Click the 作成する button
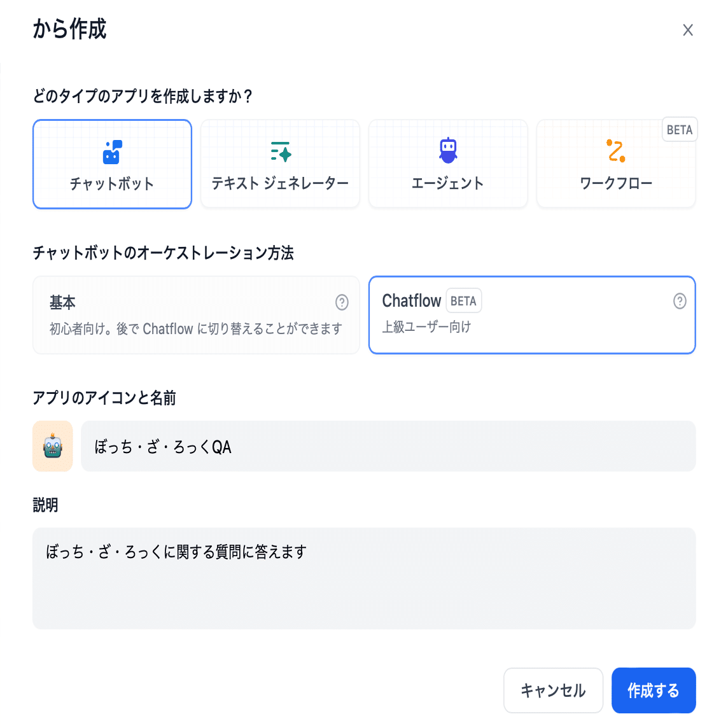Viewport: 728px width, 728px height. (x=654, y=690)
